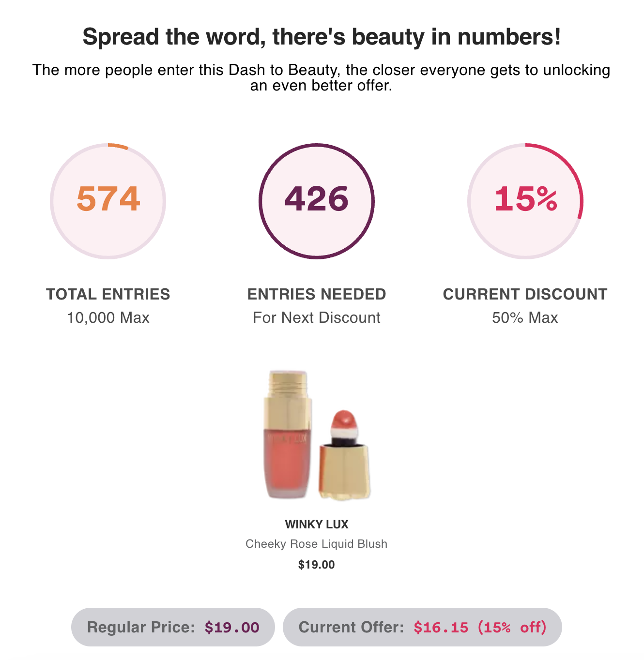Select the Current Offer $16.15 pill
Screen dimensions: 644x660
[422, 627]
